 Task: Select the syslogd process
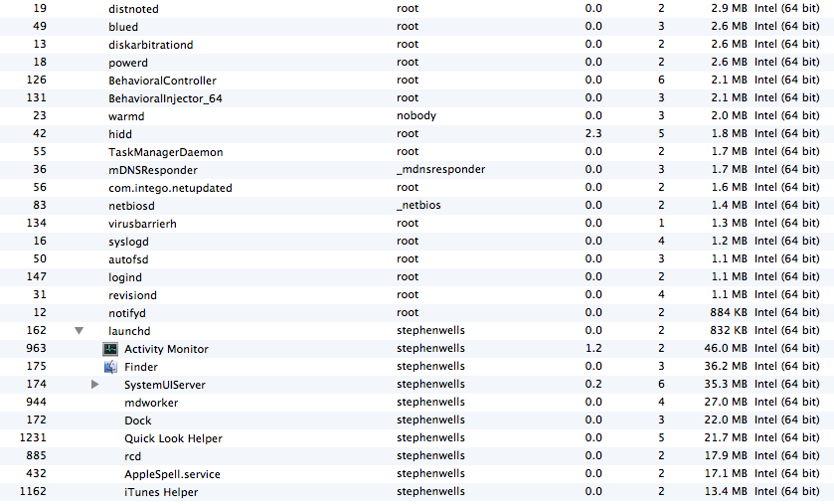click(417, 242)
